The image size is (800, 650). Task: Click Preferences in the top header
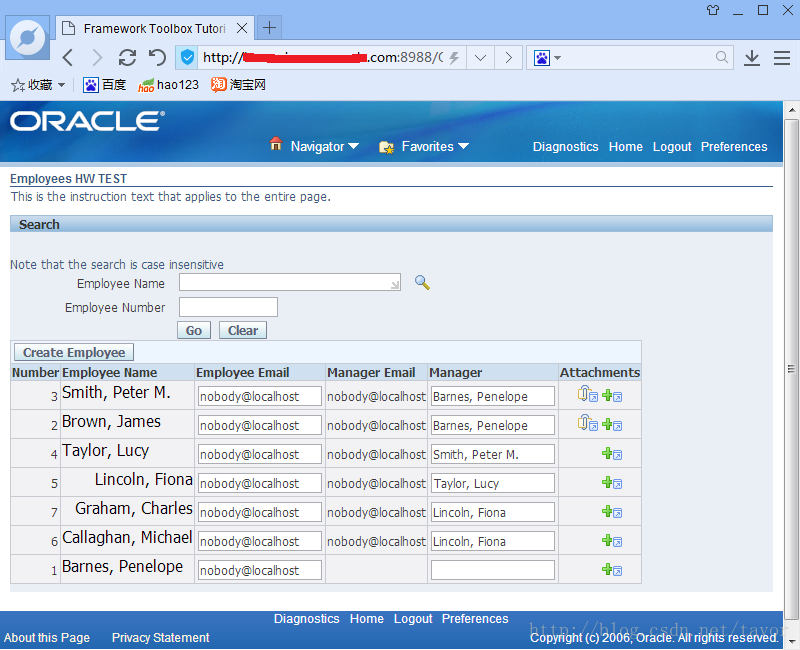tap(734, 147)
